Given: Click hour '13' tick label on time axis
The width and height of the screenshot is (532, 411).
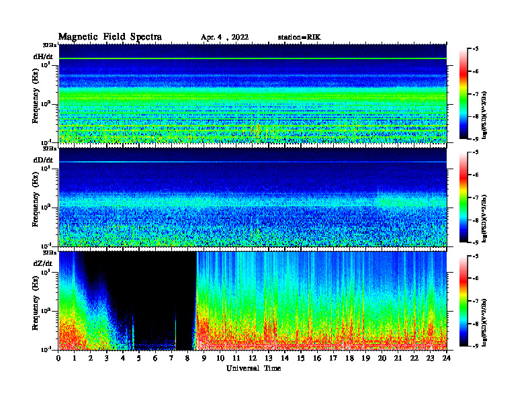Looking at the screenshot, I should [x=269, y=358].
